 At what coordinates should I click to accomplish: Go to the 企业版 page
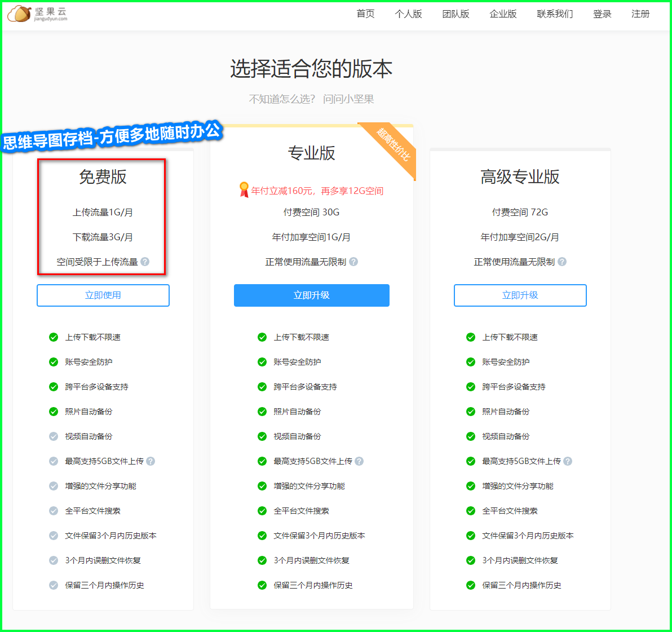pos(503,14)
